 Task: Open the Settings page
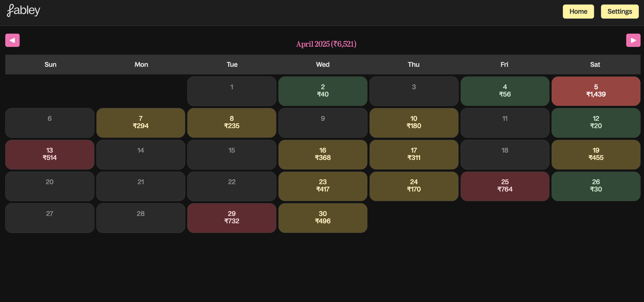tap(620, 11)
